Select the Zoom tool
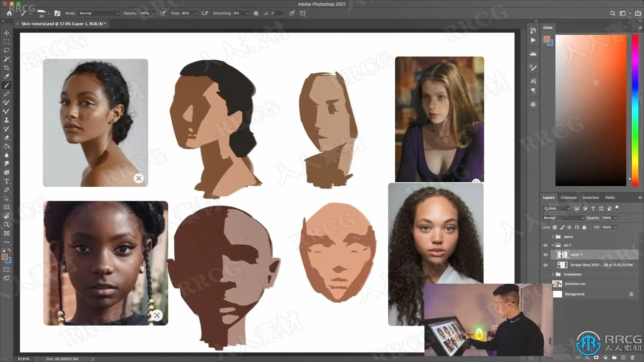This screenshot has height=362, width=644. point(6,225)
